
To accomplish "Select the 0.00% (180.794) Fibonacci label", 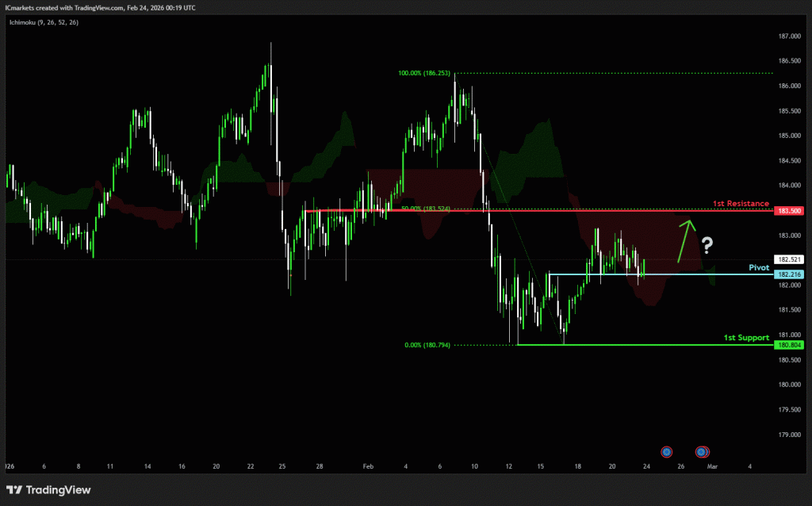I will click(428, 345).
